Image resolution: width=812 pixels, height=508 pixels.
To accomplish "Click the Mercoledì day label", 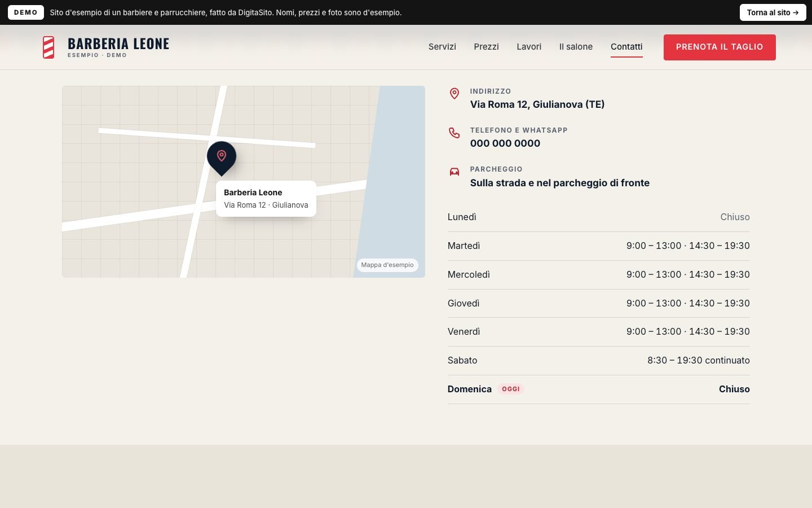I will pos(469,275).
